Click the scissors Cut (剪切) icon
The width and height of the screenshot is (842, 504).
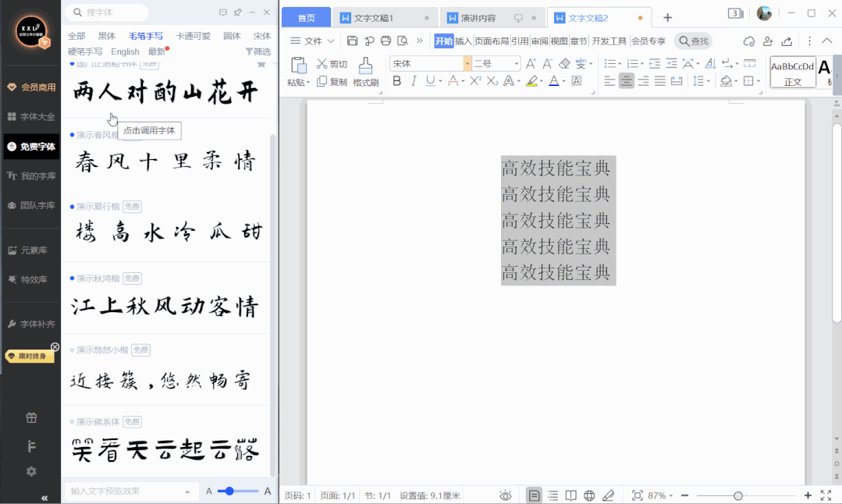[x=322, y=64]
